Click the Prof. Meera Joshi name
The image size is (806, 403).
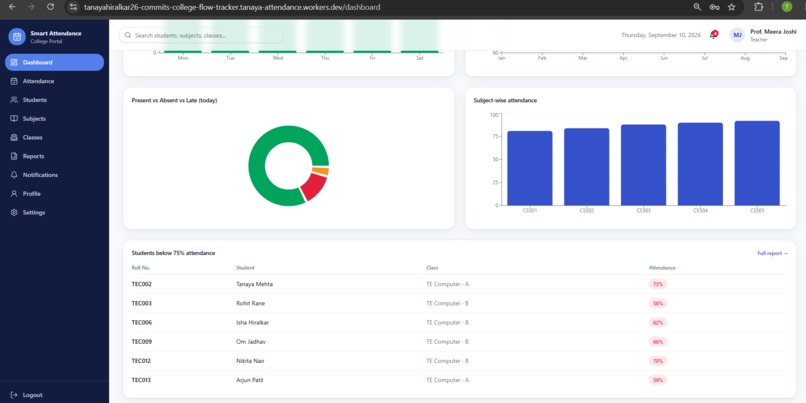[773, 32]
